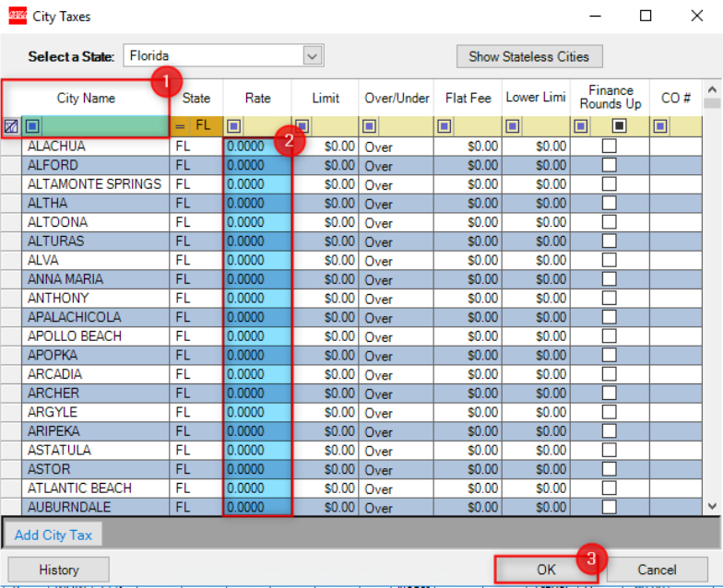
Task: Check Finance Rounds Up for ALTOONA
Action: (609, 222)
